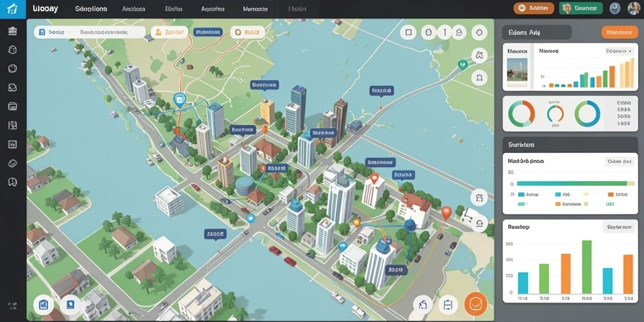Open the Menoao tab in top navigation

pos(255,9)
